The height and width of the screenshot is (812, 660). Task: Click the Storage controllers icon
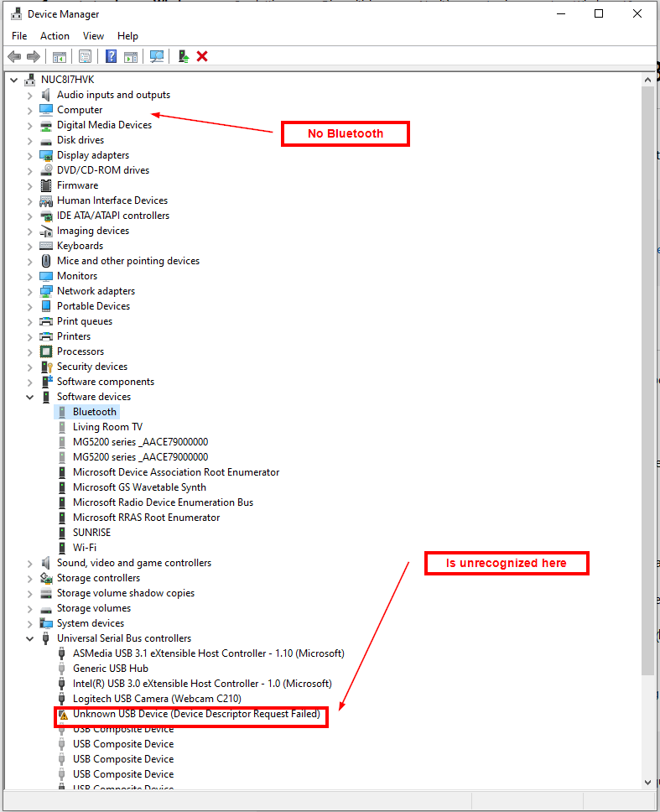pyautogui.click(x=46, y=578)
